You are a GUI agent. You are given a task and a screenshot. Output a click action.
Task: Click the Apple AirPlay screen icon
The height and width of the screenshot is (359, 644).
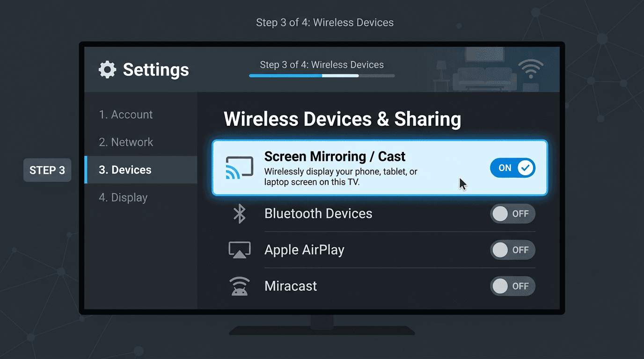click(x=240, y=250)
